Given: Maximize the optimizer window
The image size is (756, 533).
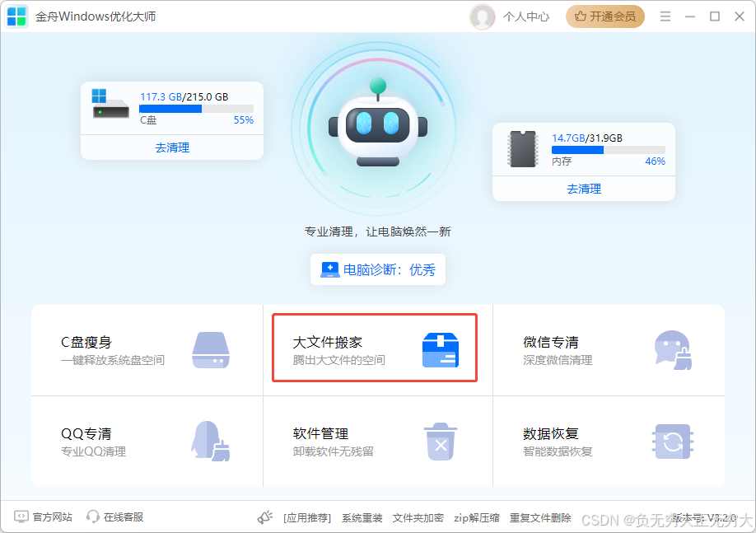Looking at the screenshot, I should (x=715, y=16).
